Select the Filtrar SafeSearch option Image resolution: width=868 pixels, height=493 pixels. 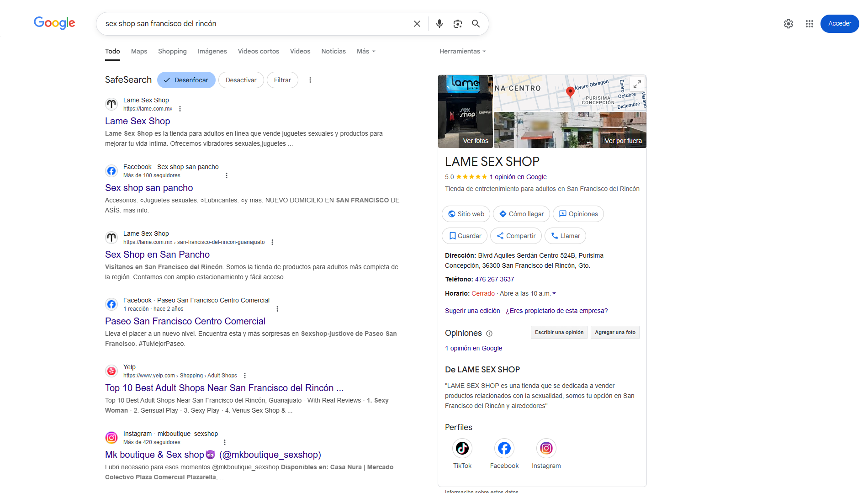pos(282,80)
